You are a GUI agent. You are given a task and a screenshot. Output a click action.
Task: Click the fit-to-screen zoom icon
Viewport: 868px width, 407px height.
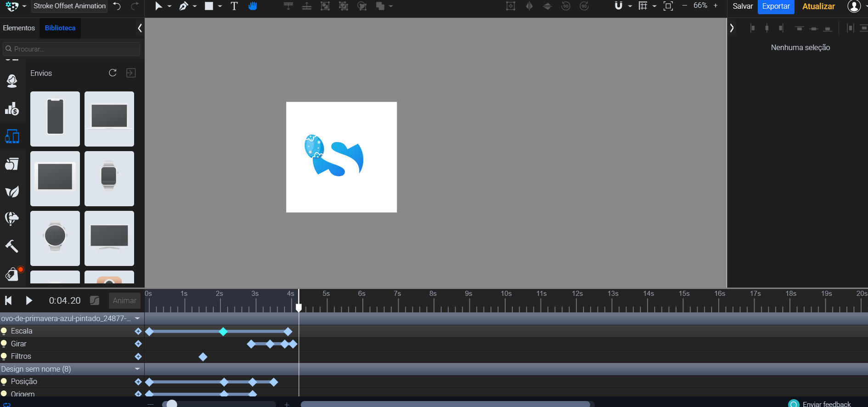tap(668, 6)
